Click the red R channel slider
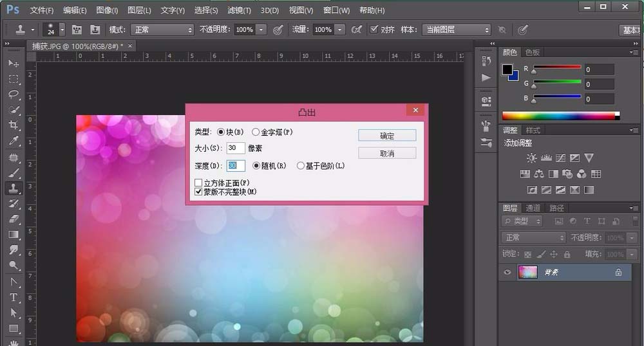This screenshot has width=644, height=346. [x=557, y=68]
